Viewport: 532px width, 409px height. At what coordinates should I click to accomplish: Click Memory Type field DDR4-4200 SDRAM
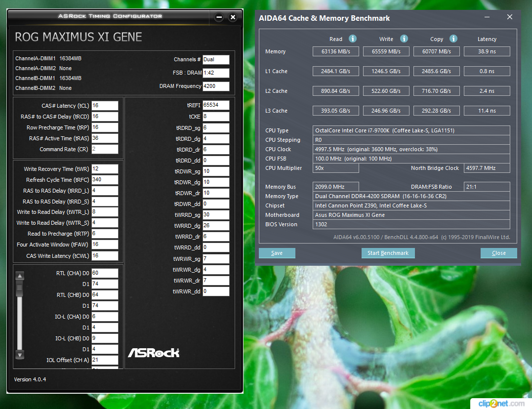[411, 196]
